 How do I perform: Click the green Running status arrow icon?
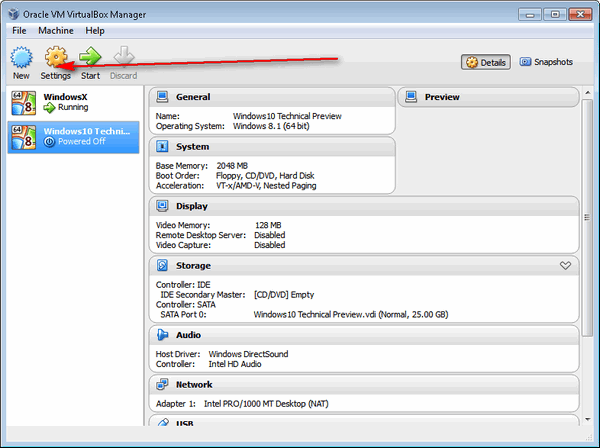pyautogui.click(x=49, y=108)
